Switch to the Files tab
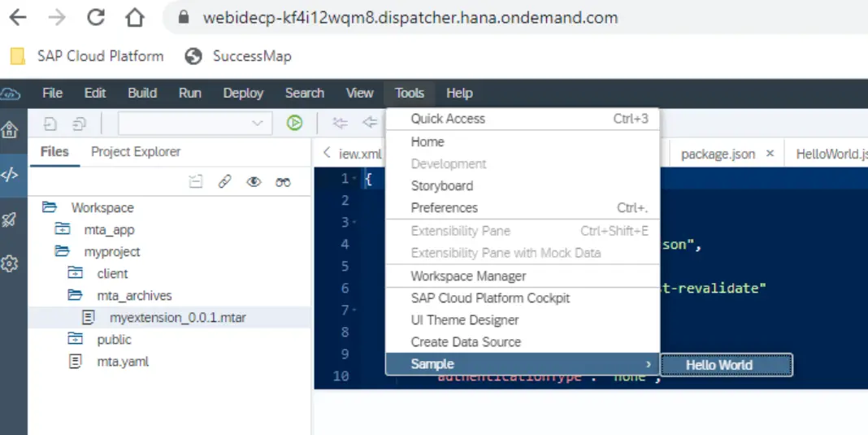Viewport: 868px width, 435px height. click(x=54, y=152)
